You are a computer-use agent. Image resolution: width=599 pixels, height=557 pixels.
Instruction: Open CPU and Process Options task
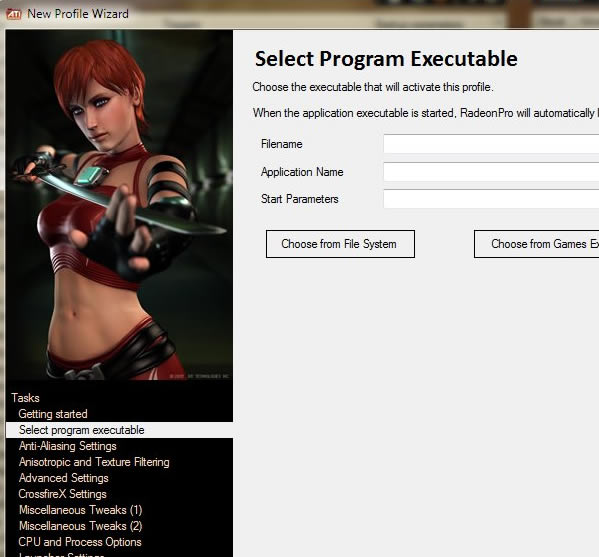80,542
